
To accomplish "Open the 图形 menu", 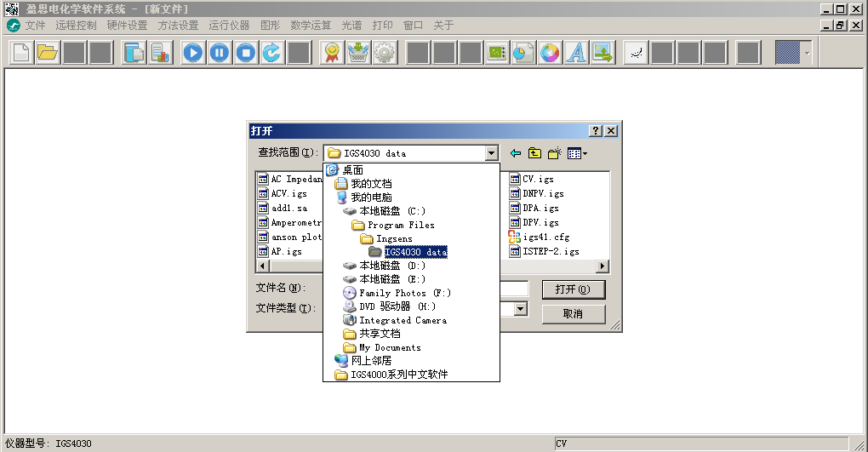I will point(270,26).
